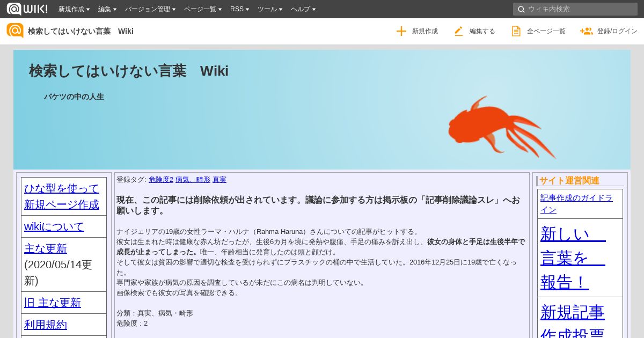This screenshot has height=338, width=644.
Task: Click the 危険度2 tag link
Action: 161,180
